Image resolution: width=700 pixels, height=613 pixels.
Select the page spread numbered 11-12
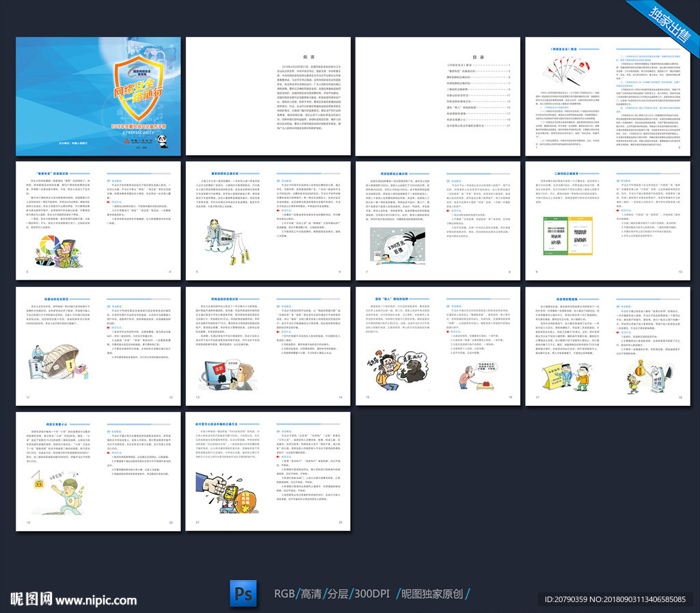click(x=98, y=346)
